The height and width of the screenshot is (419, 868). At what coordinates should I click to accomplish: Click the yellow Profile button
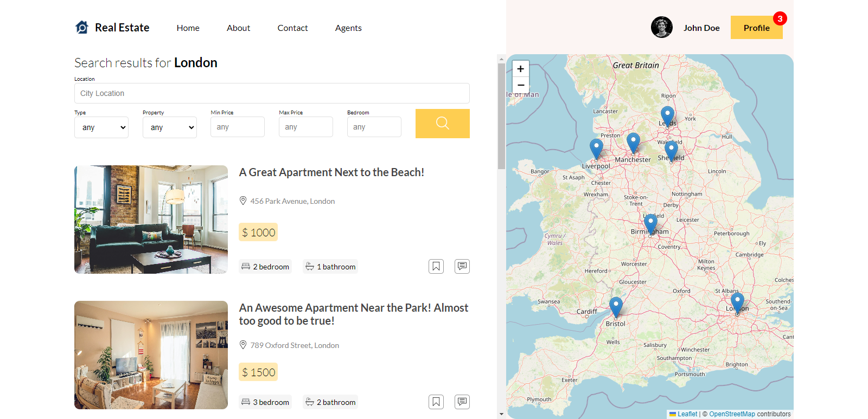[756, 28]
